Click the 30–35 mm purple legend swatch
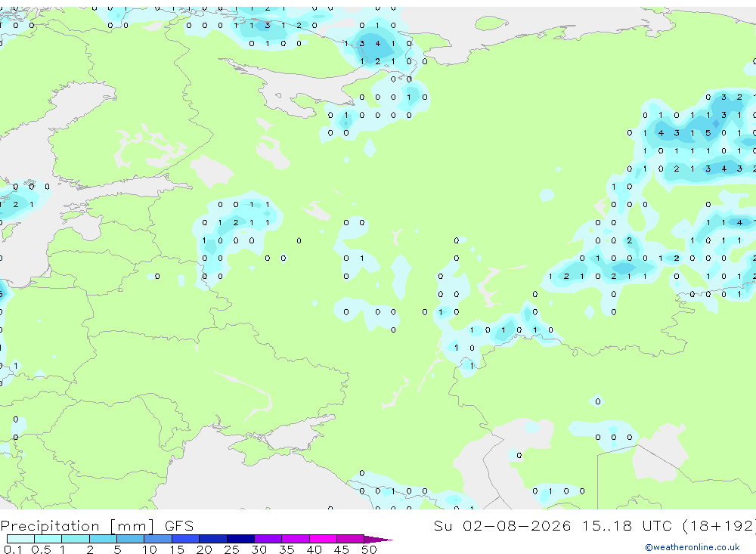The height and width of the screenshot is (554, 756). pos(268,539)
